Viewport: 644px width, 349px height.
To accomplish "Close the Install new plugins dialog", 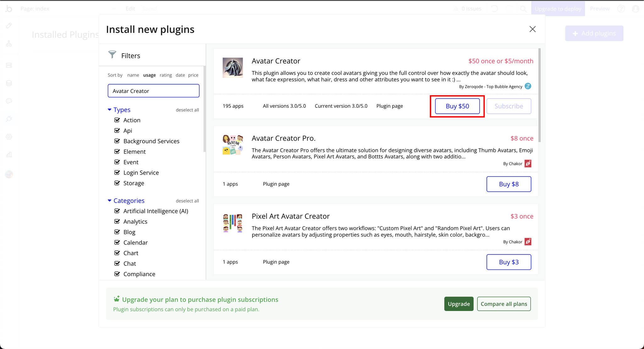I will 532,29.
